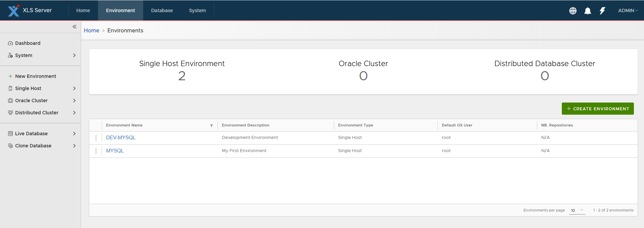The height and width of the screenshot is (228, 644).
Task: Open the Environment Name column filter icon
Action: tap(212, 125)
